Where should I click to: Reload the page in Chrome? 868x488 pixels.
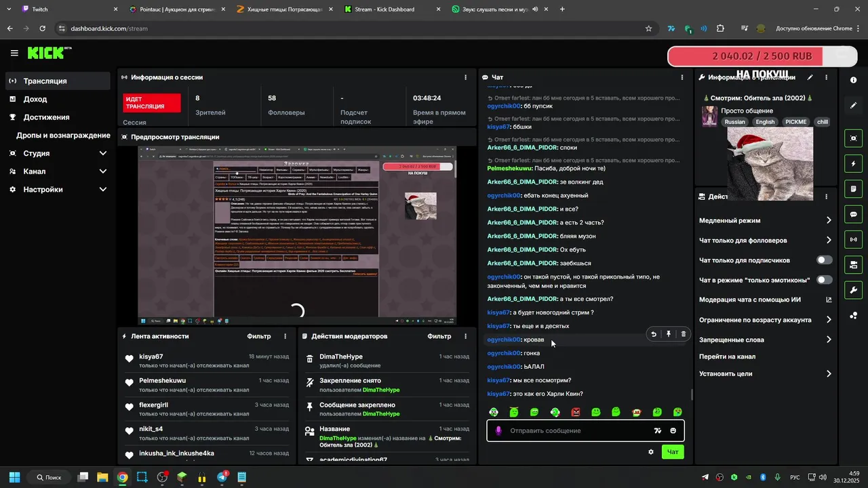[43, 28]
